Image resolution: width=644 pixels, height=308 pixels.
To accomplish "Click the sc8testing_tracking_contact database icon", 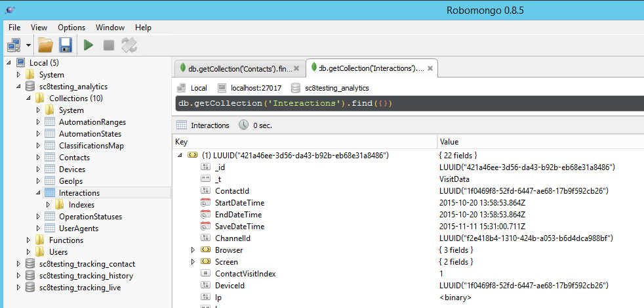I will (x=30, y=263).
